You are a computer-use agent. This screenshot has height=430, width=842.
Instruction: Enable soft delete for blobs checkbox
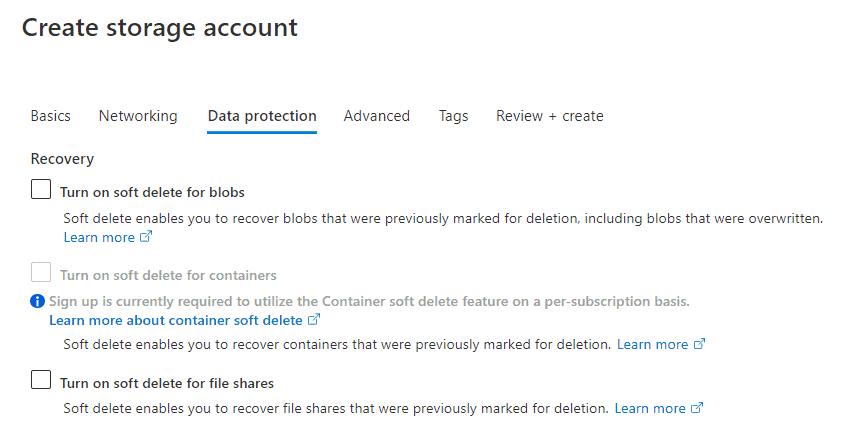(x=41, y=190)
